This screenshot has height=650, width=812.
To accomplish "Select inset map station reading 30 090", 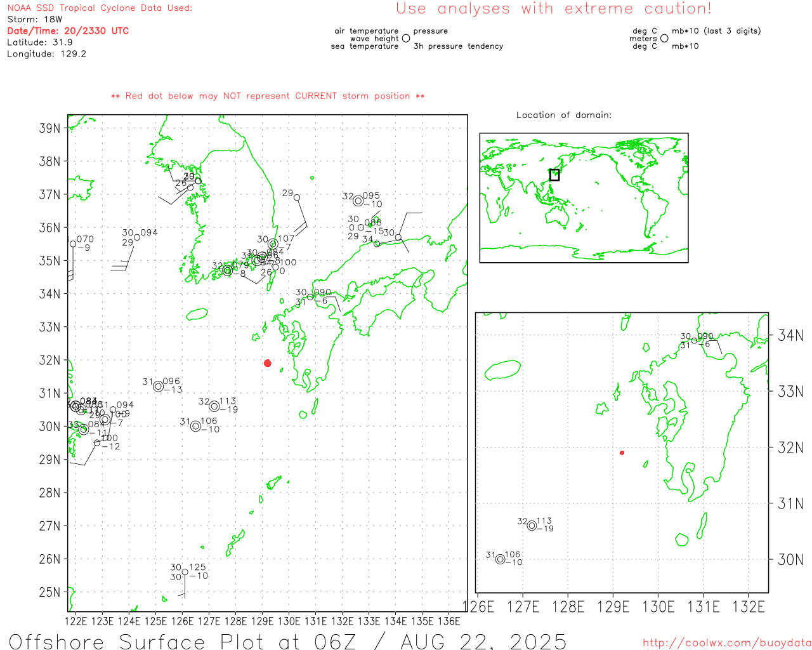I will pos(695,341).
